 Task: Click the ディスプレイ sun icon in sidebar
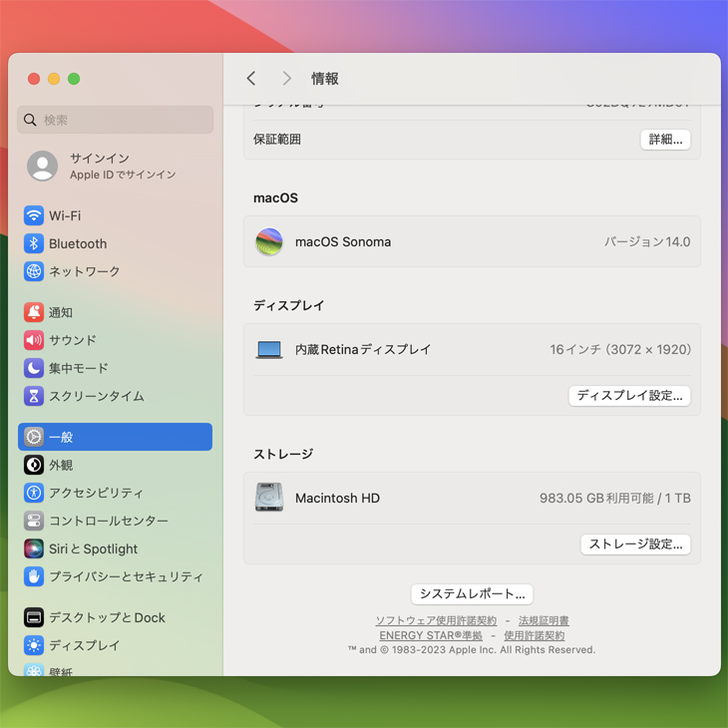(x=34, y=645)
